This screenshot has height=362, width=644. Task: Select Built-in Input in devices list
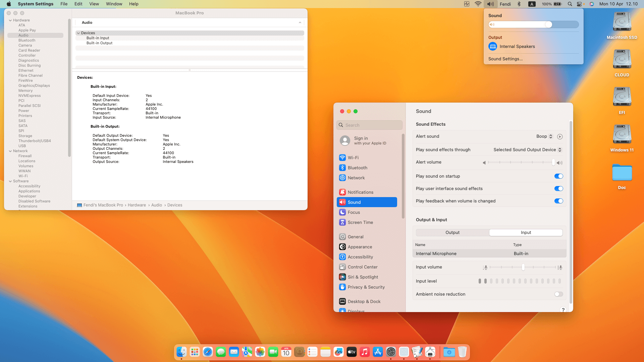[x=98, y=38]
